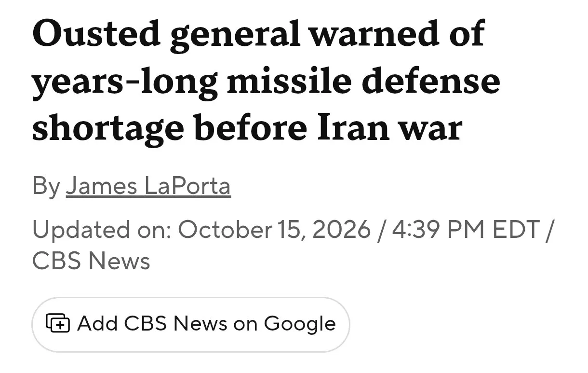Click the add-to-Google plus icon
The image size is (588, 373).
click(58, 323)
